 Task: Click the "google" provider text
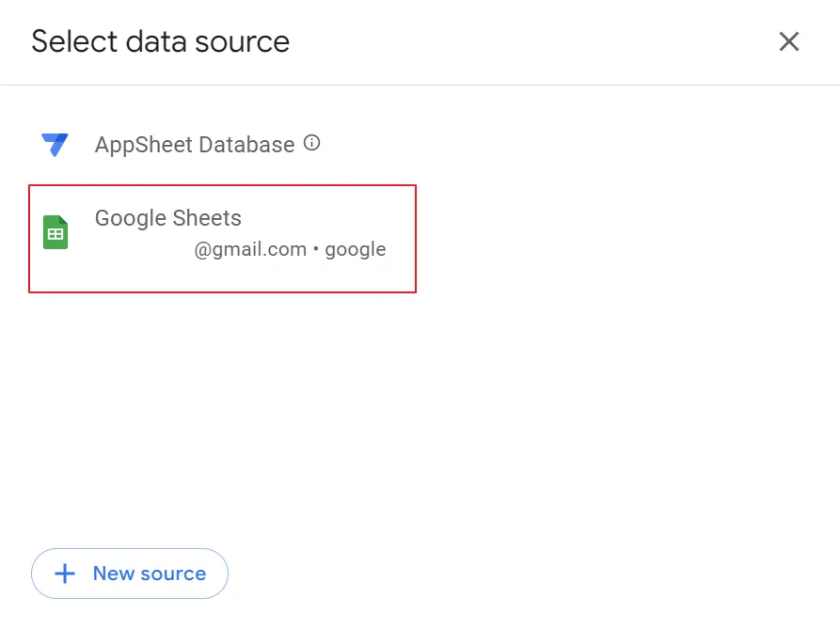click(356, 249)
